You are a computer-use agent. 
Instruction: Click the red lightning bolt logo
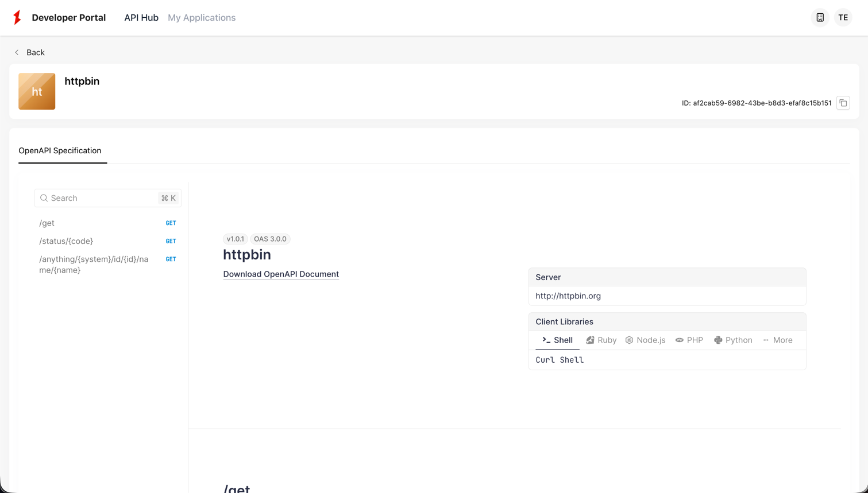coord(17,17)
